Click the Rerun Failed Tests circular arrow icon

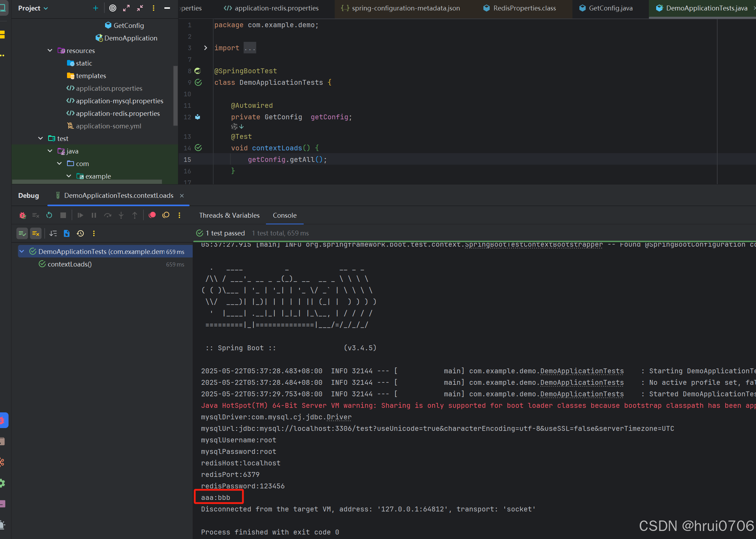(49, 215)
